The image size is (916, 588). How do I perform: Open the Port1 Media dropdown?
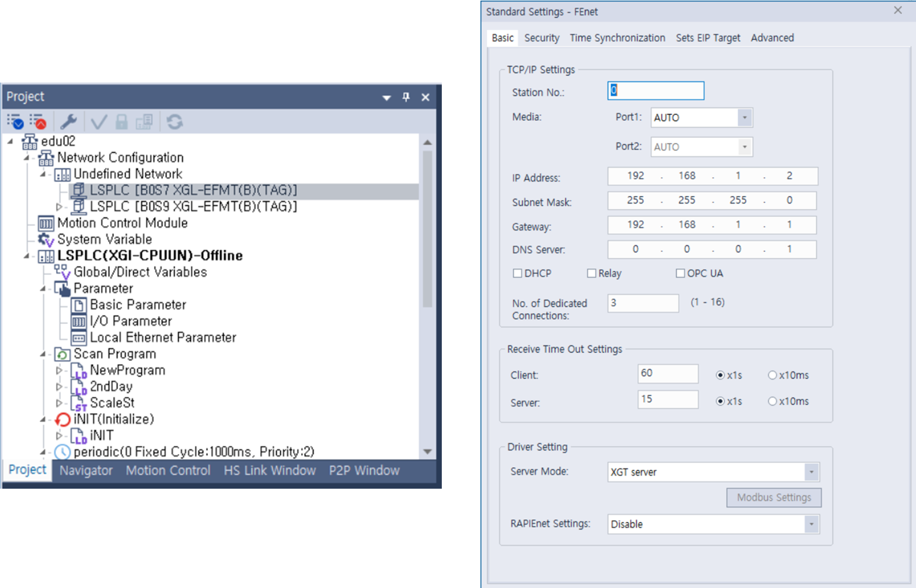click(745, 118)
